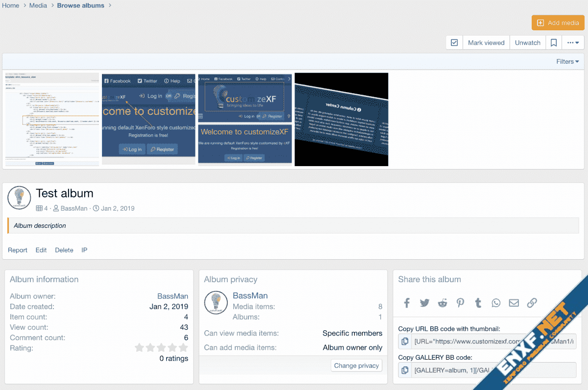Rate album with the fifth star
This screenshot has width=588, height=390.
pyautogui.click(x=183, y=348)
